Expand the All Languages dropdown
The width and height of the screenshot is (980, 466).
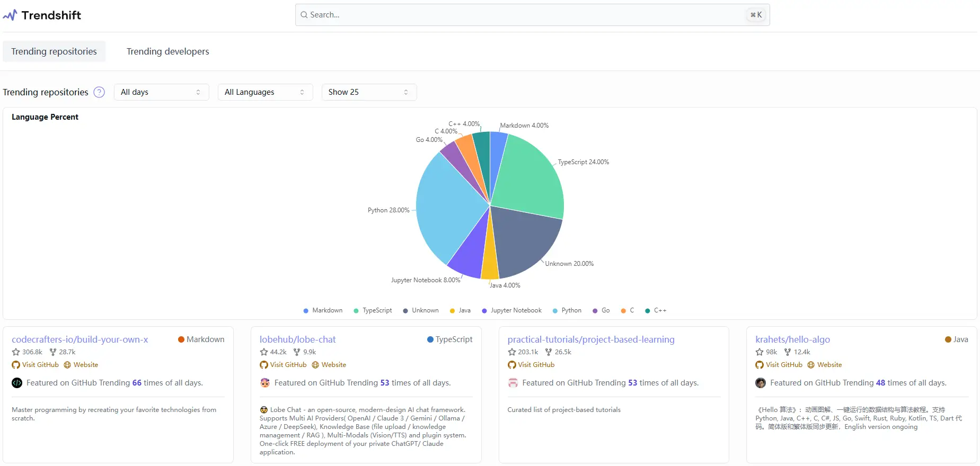point(265,92)
